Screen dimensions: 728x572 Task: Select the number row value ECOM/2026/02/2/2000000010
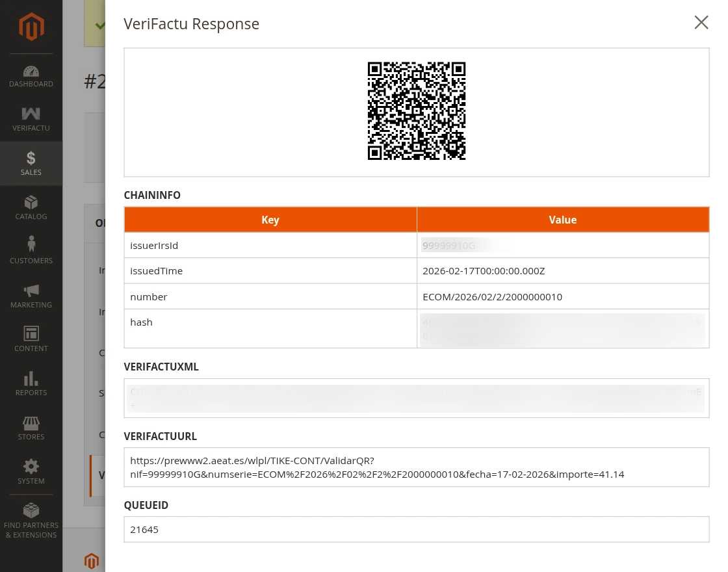[x=492, y=296]
